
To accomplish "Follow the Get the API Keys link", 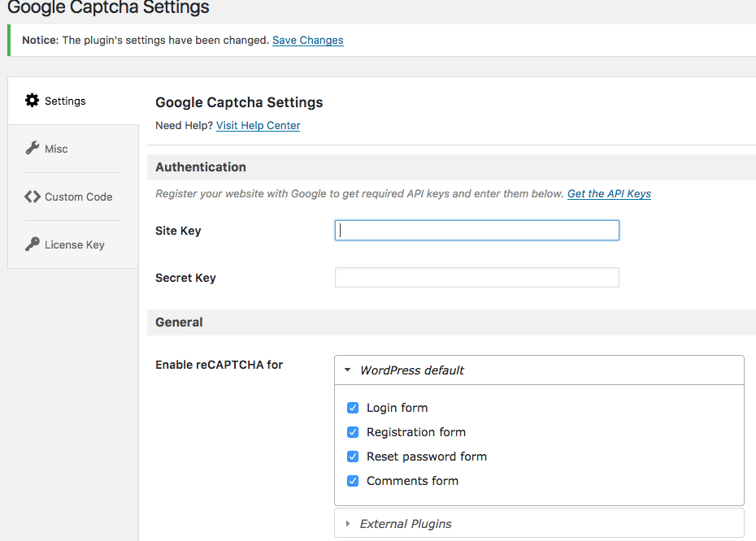I will point(609,193).
